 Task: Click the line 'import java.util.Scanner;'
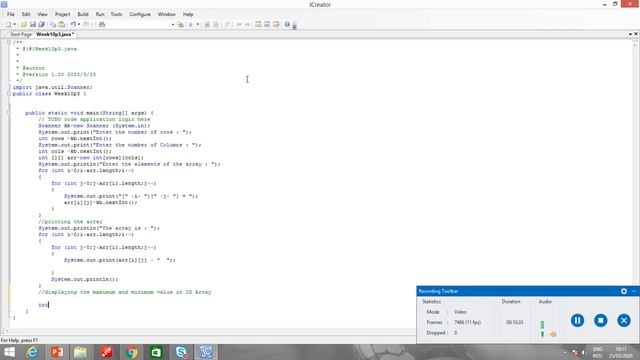[x=53, y=87]
